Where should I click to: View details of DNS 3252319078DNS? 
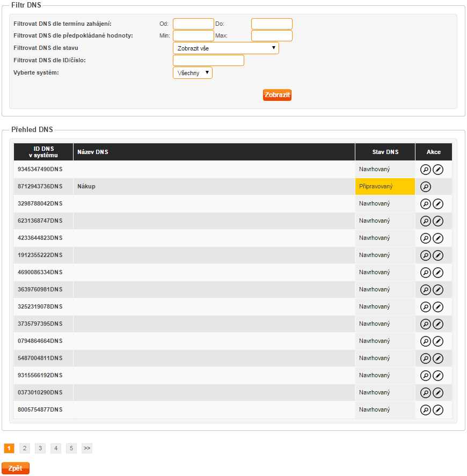click(x=426, y=307)
